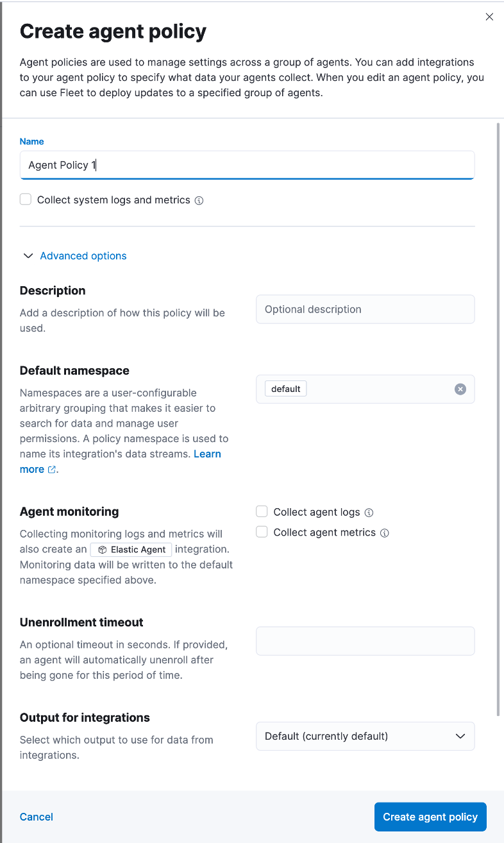Check the Collect agent metrics box
Screen dimensions: 504x843
262,532
